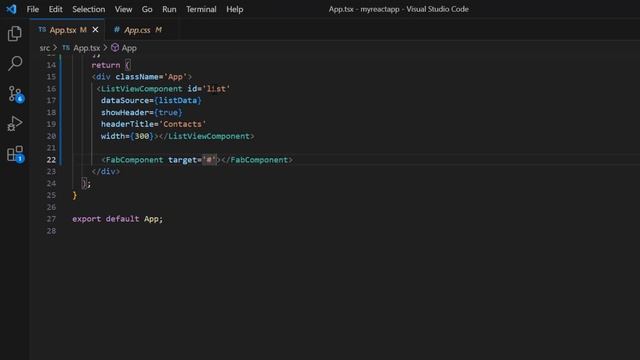Open the File menu
640x360 pixels.
click(33, 9)
